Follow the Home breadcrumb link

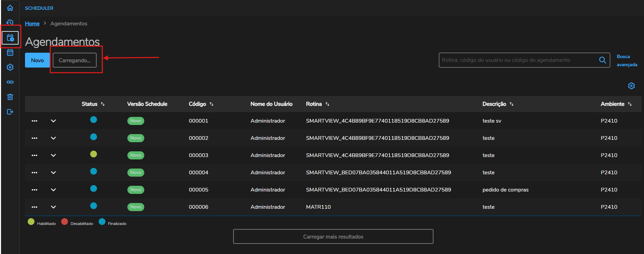tap(32, 23)
